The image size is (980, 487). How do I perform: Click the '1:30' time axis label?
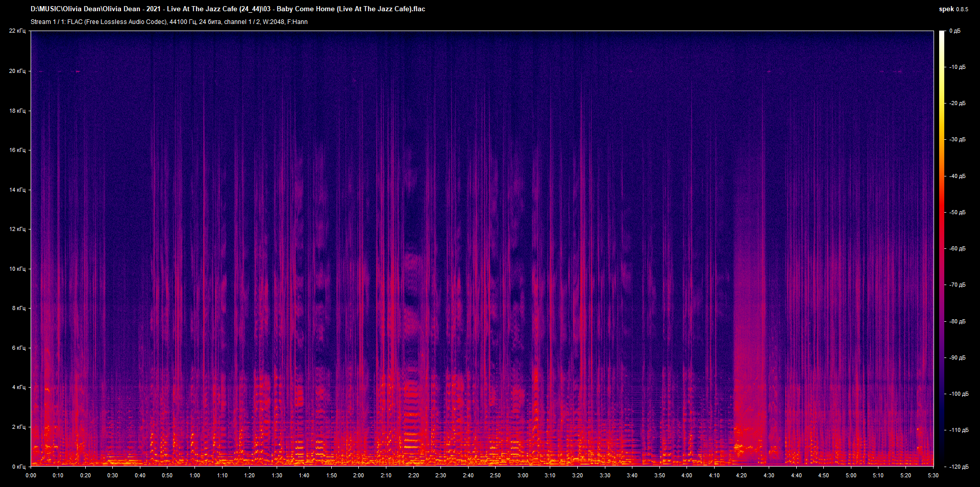(277, 475)
